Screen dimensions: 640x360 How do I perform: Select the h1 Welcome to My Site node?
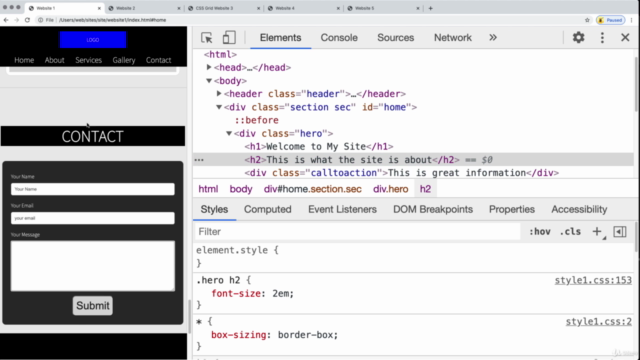(x=319, y=147)
